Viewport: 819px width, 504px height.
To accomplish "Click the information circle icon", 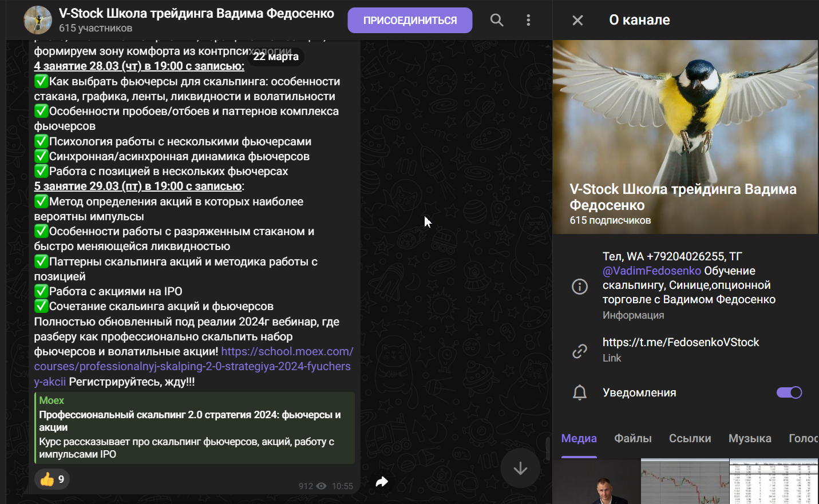I will [580, 286].
